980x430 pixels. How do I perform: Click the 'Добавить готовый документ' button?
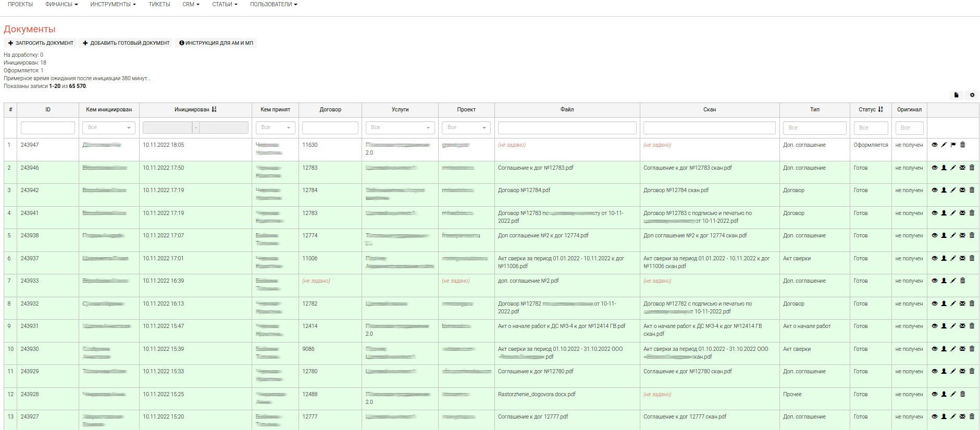(x=126, y=43)
